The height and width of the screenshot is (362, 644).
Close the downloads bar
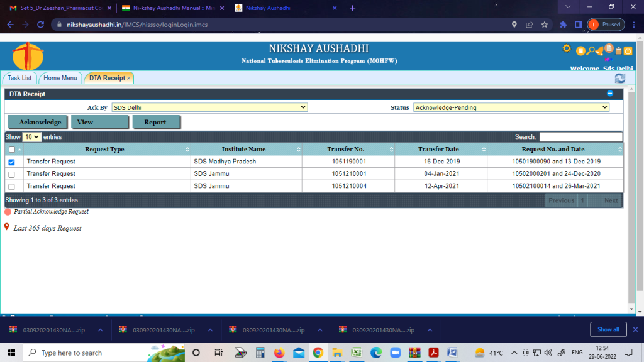coord(635,329)
